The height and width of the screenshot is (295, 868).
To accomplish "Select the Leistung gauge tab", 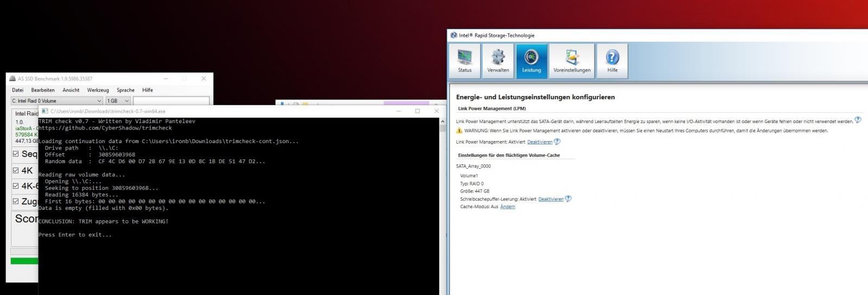I will (532, 61).
